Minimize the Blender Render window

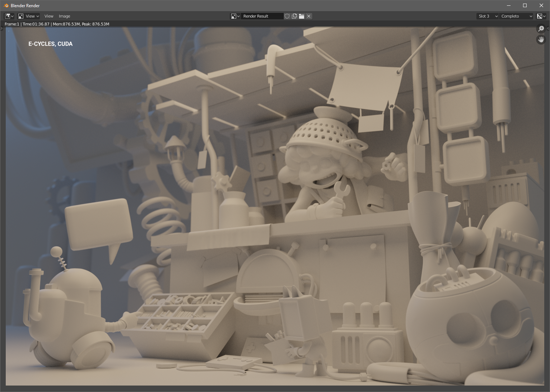click(x=509, y=5)
